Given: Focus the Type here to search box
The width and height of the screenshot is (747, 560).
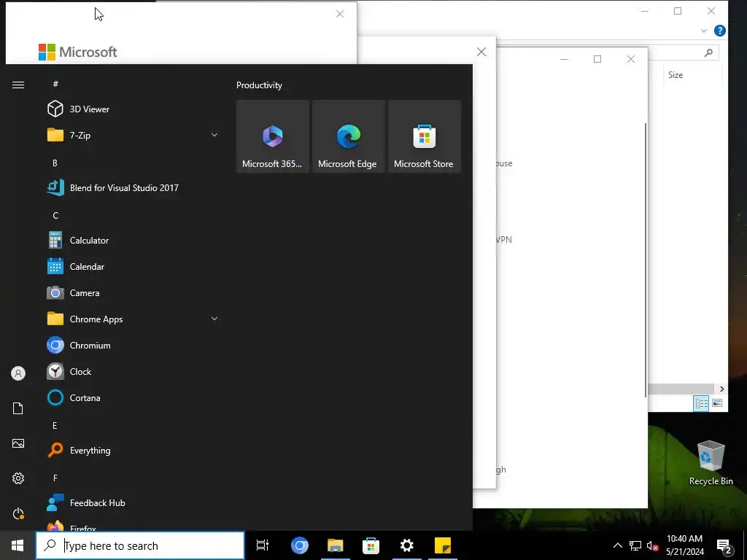Looking at the screenshot, I should 140,545.
